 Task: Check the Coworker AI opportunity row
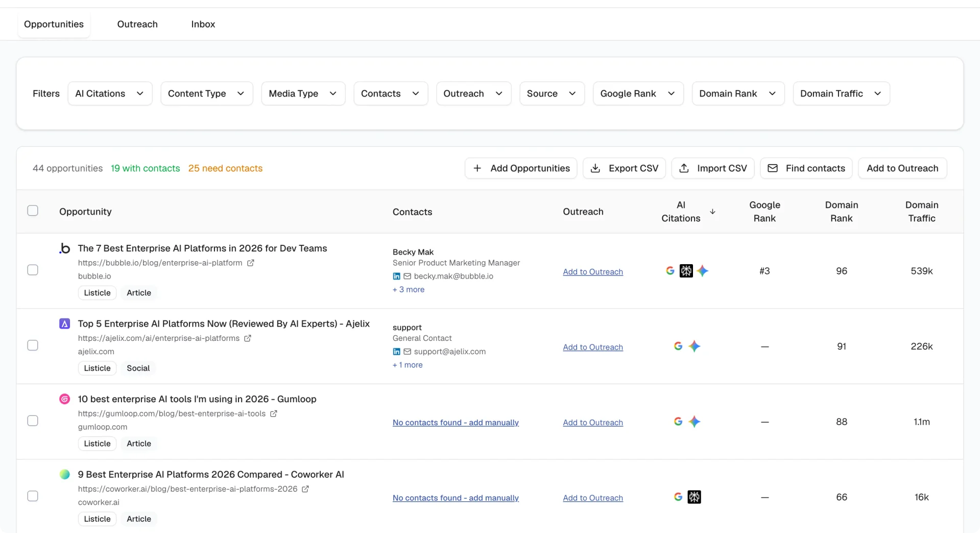(x=33, y=496)
